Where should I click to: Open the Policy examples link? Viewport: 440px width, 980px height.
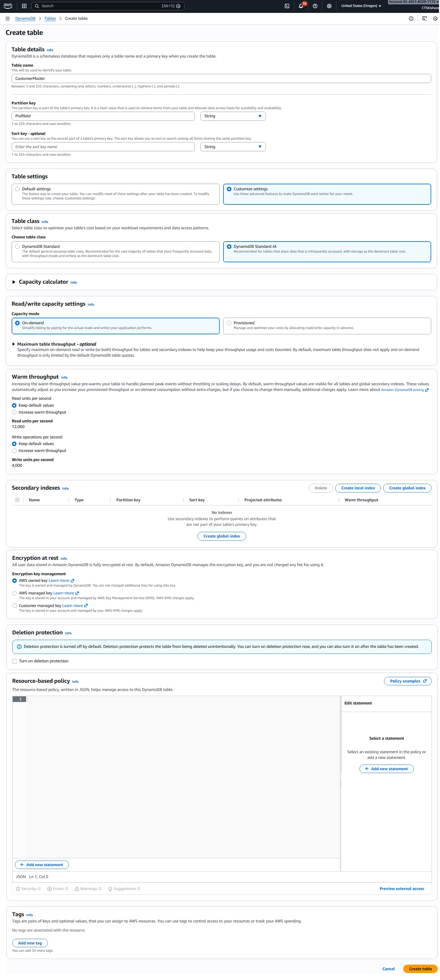coord(408,681)
